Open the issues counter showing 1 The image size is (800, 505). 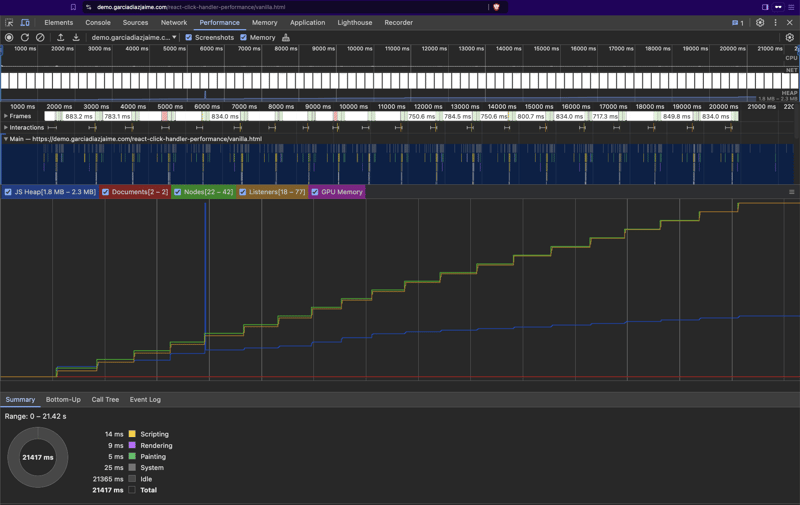click(738, 22)
